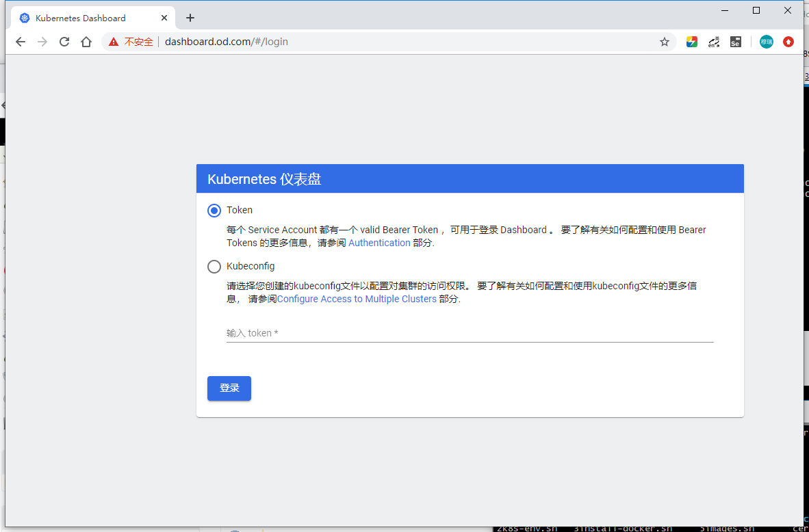This screenshot has width=809, height=532.
Task: Click the browser forward arrow
Action: tap(42, 42)
